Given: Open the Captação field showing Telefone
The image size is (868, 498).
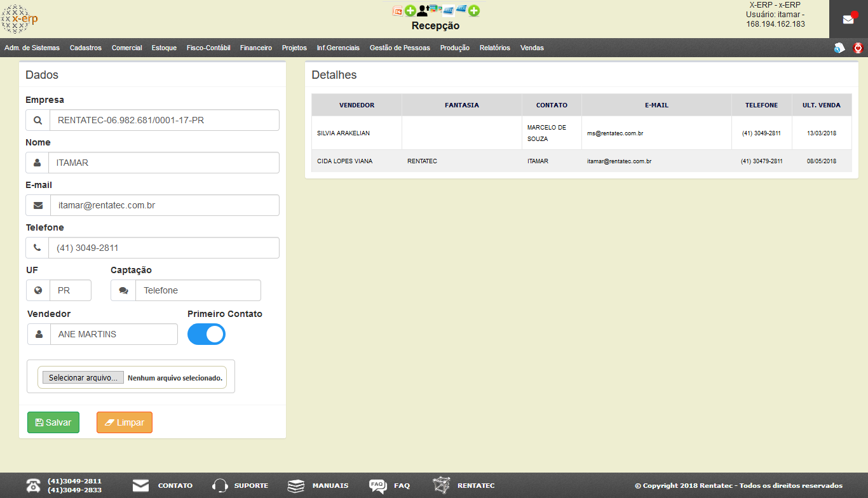Looking at the screenshot, I should click(x=198, y=290).
